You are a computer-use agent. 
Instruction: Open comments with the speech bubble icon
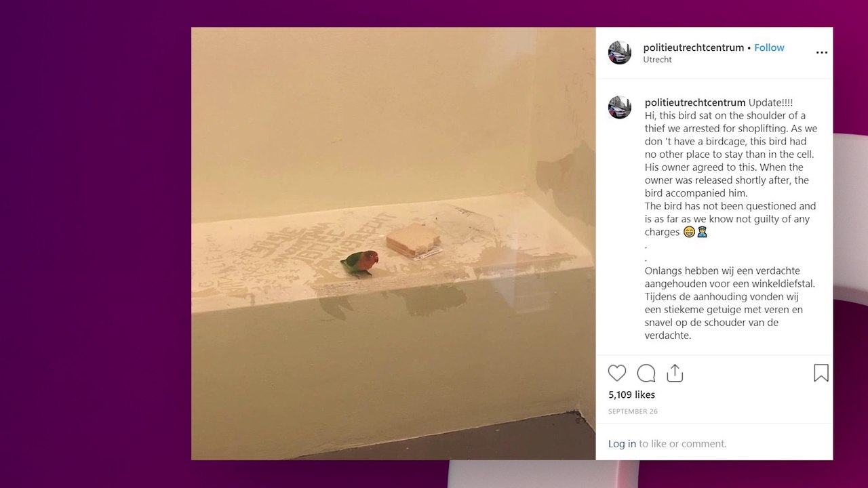646,373
